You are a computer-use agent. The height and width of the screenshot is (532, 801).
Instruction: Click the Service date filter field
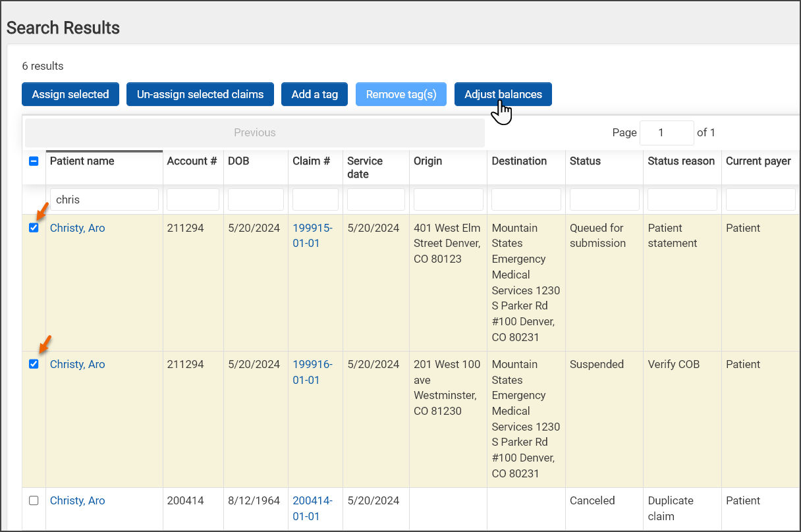[376, 199]
